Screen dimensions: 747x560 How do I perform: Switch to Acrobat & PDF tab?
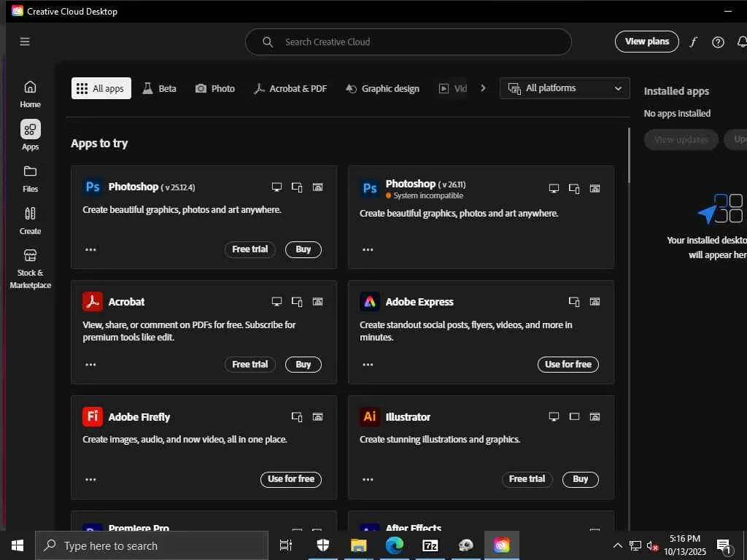[290, 88]
